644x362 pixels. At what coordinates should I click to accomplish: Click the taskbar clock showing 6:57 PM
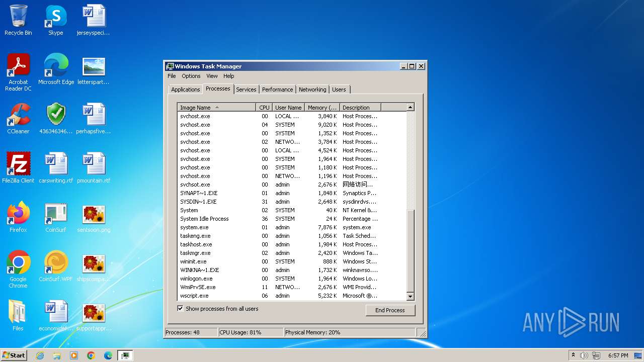point(618,355)
